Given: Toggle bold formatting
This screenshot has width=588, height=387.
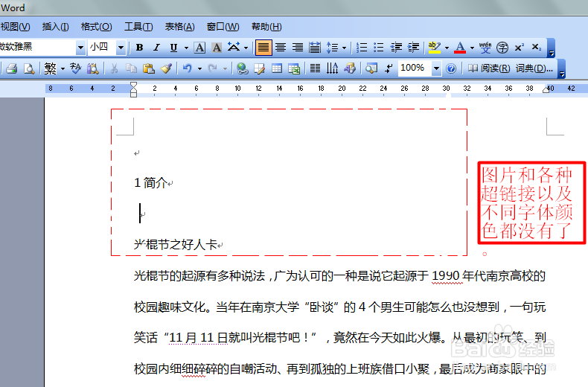Looking at the screenshot, I should [139, 48].
